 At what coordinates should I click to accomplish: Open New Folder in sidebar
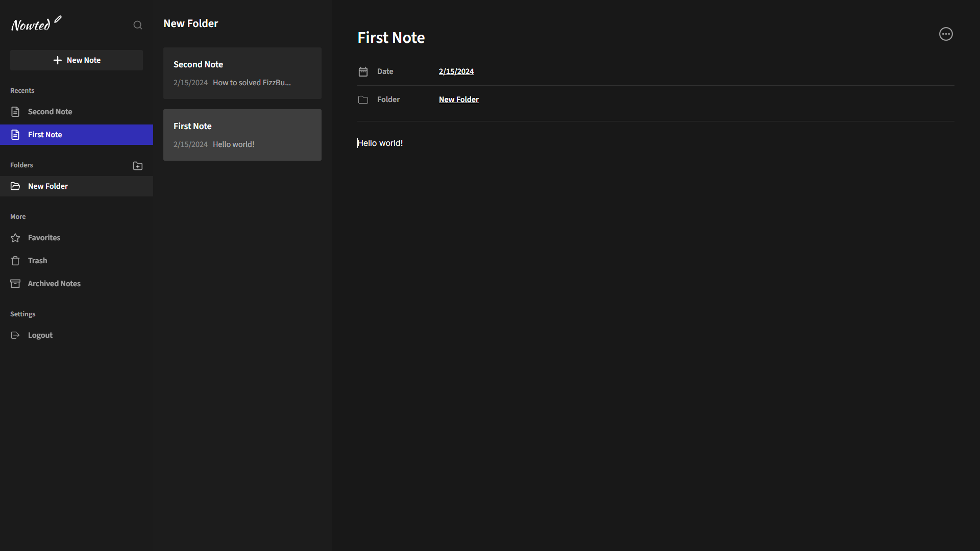pyautogui.click(x=48, y=186)
